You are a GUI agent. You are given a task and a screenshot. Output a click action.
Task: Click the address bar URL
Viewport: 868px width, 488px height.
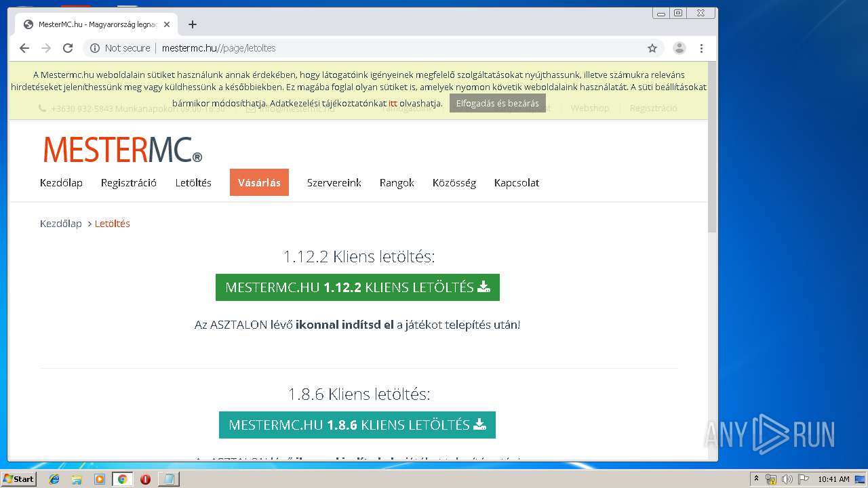tap(218, 48)
